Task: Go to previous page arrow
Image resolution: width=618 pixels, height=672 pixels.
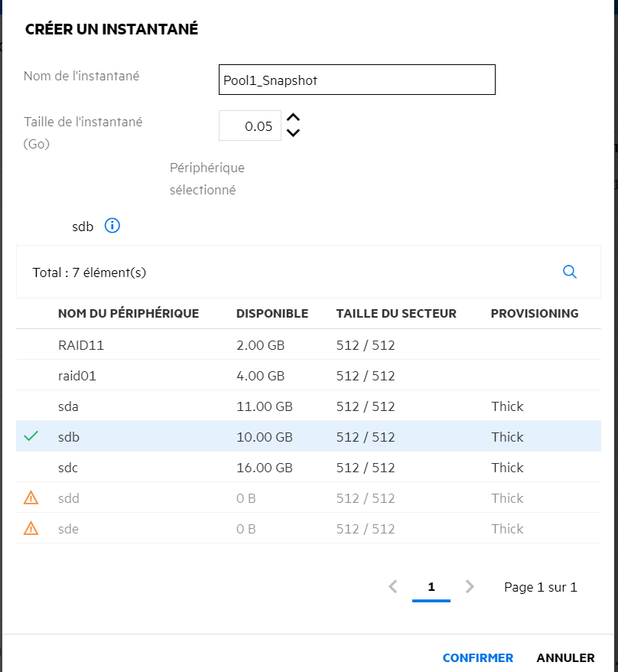Action: tap(393, 587)
